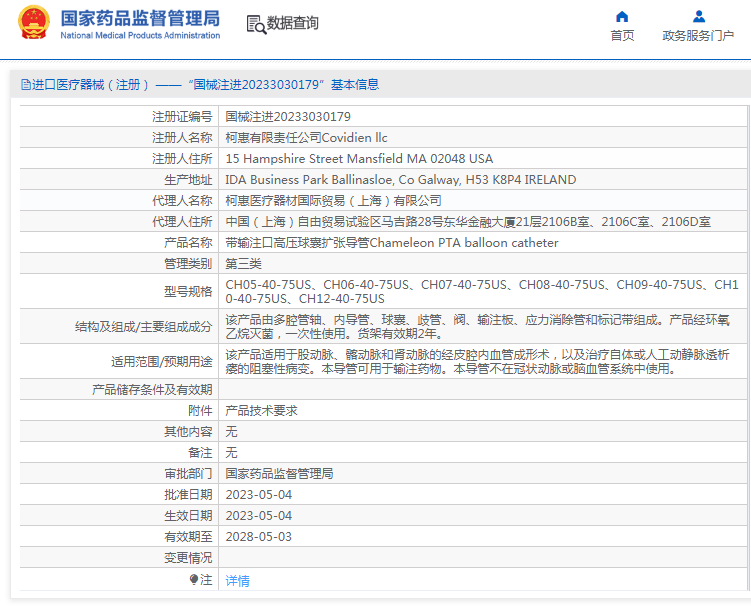Viewport: 751px width, 606px height.
Task: Click 无 value beside 备注
Action: [x=231, y=453]
